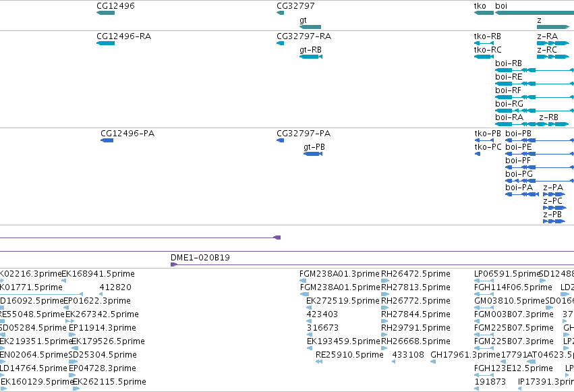Screen dimensions: 574x392
Task: Click transcript tko-RB
Action: pos(484,43)
